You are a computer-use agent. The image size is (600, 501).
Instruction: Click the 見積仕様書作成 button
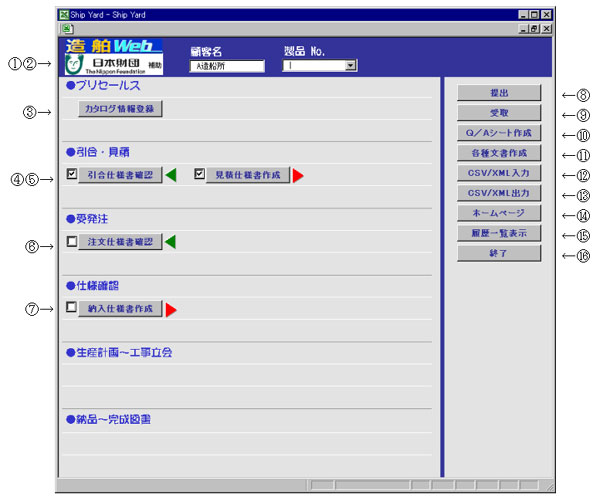point(248,175)
